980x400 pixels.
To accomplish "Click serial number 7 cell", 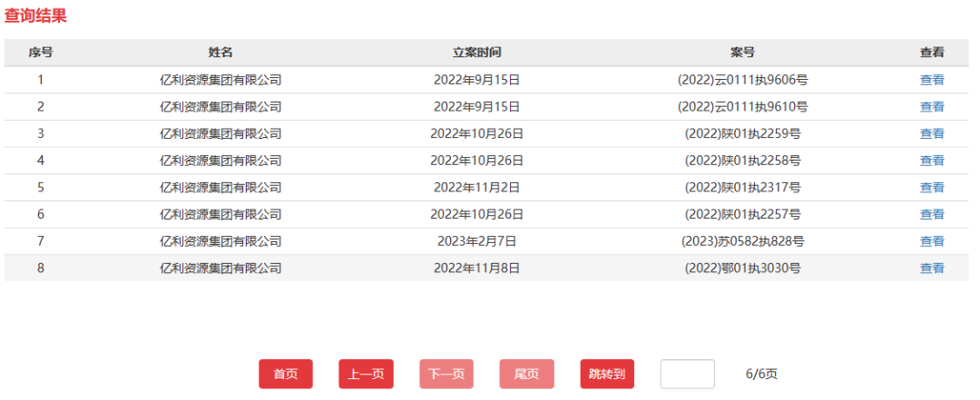I will tap(41, 241).
